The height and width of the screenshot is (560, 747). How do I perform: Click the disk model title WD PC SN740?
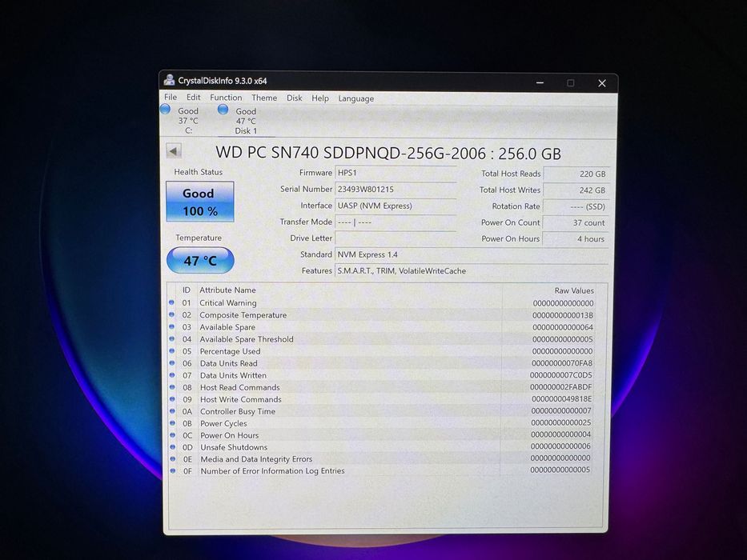point(388,154)
